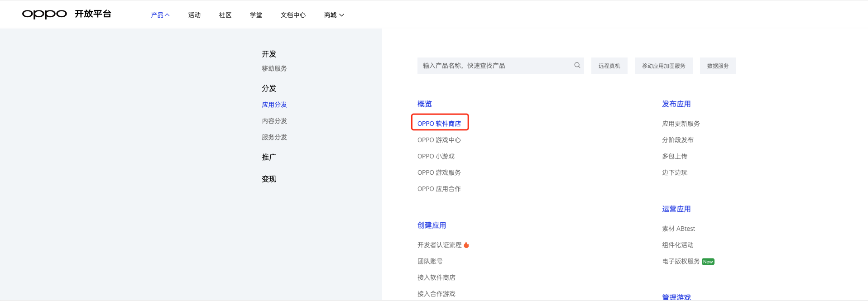The width and height of the screenshot is (868, 301).
Task: Open the 活动 navigation item
Action: 194,15
